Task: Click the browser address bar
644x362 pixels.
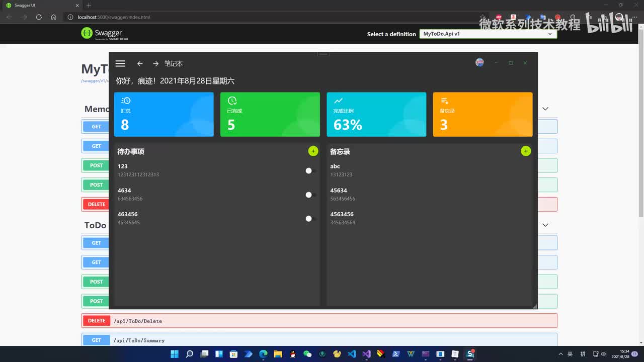Action: (272, 17)
